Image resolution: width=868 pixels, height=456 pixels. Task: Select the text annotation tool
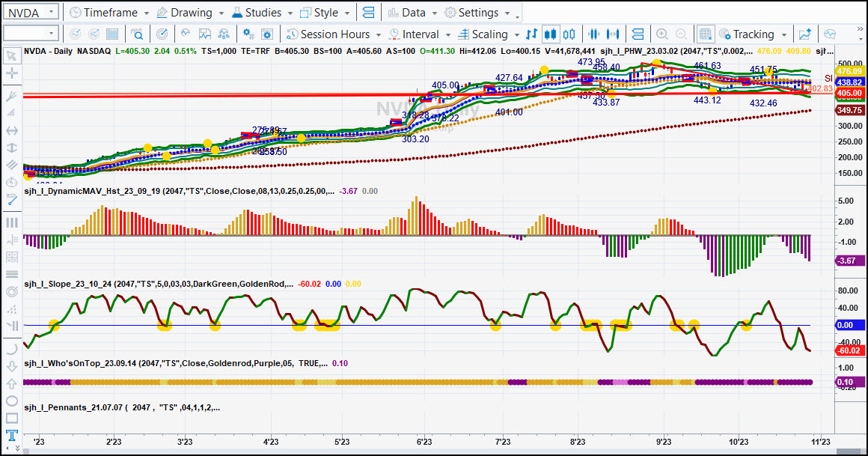(11, 435)
